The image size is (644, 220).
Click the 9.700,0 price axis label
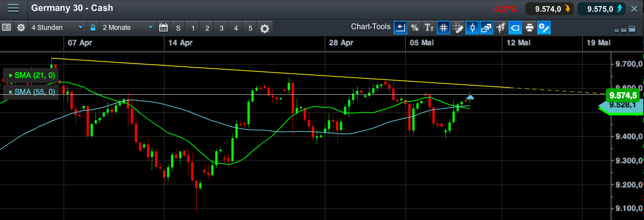pyautogui.click(x=629, y=64)
